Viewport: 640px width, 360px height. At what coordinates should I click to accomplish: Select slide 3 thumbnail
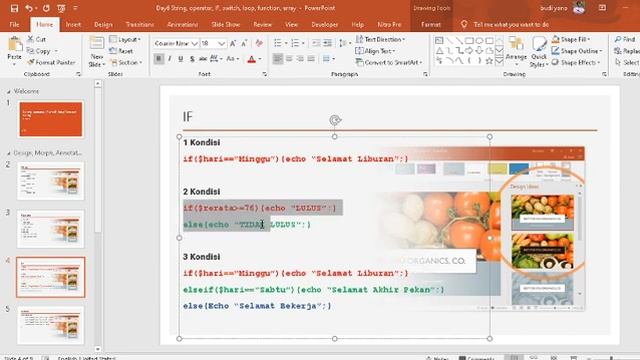coord(51,229)
